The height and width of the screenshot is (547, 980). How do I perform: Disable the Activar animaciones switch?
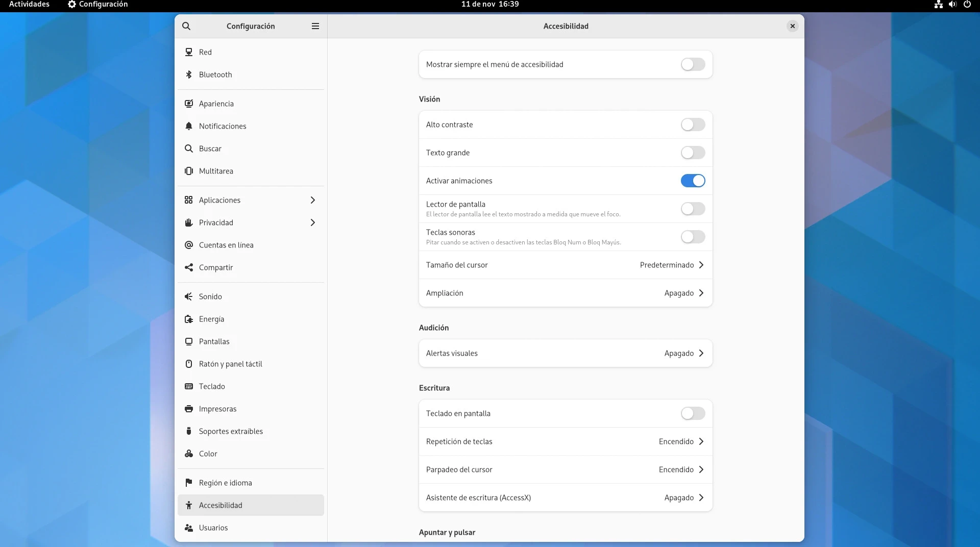(693, 181)
